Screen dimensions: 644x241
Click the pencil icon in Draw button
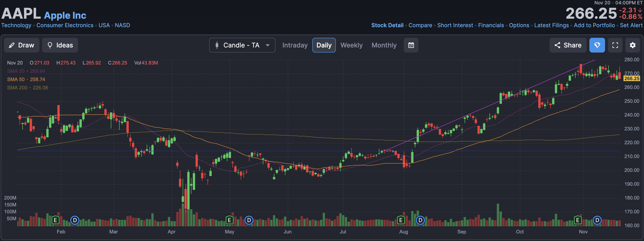[12, 45]
